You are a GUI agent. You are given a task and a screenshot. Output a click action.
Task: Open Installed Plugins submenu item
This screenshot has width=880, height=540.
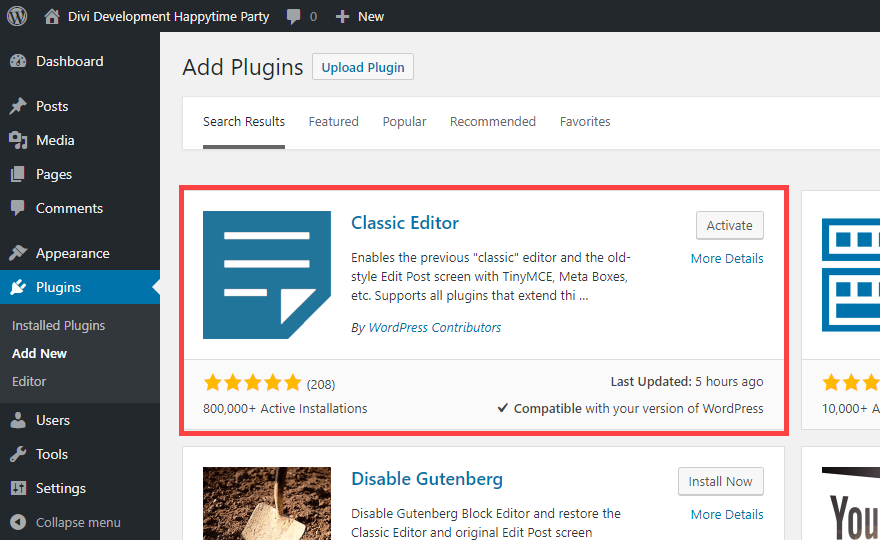(x=58, y=325)
